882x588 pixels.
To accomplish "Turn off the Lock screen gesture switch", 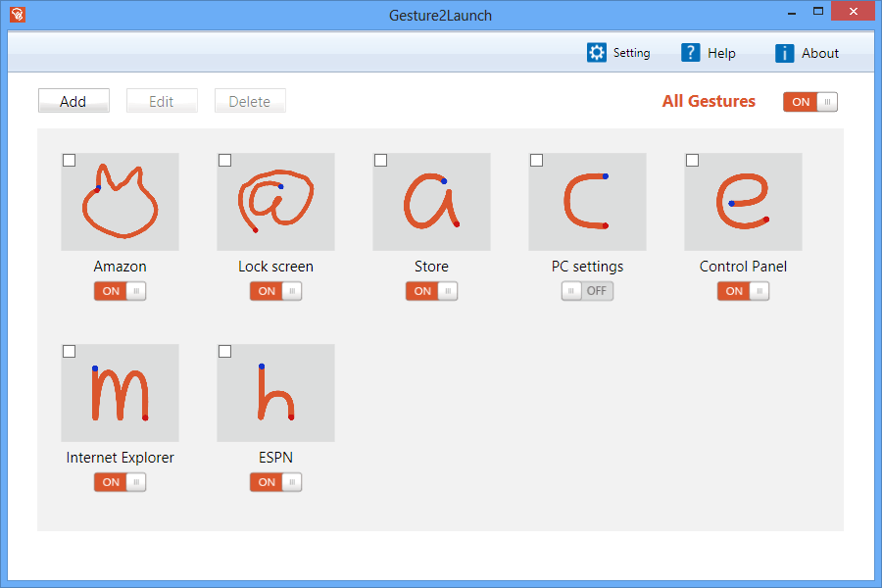I will point(275,291).
